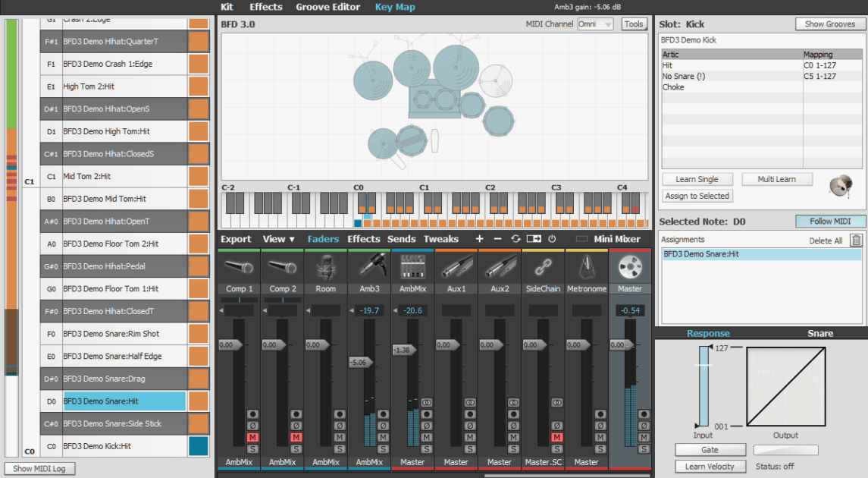Solo the Master channel
Screen dimensions: 868x478
pyautogui.click(x=644, y=449)
